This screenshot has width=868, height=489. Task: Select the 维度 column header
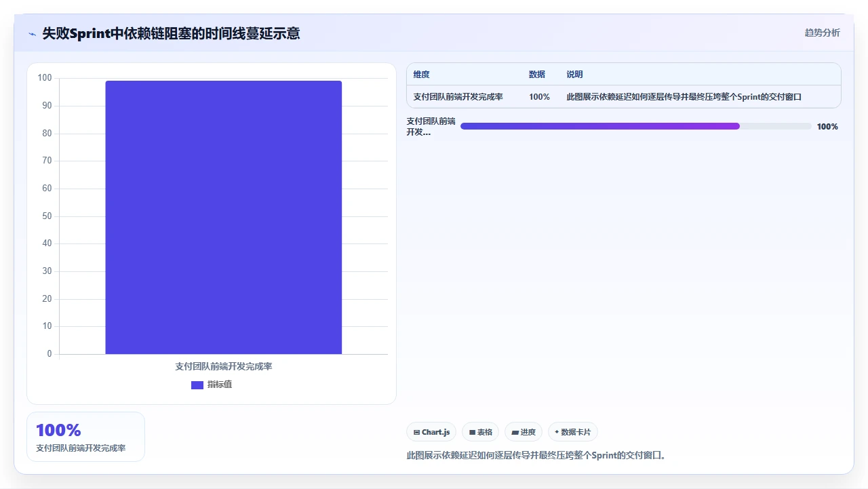pos(422,75)
